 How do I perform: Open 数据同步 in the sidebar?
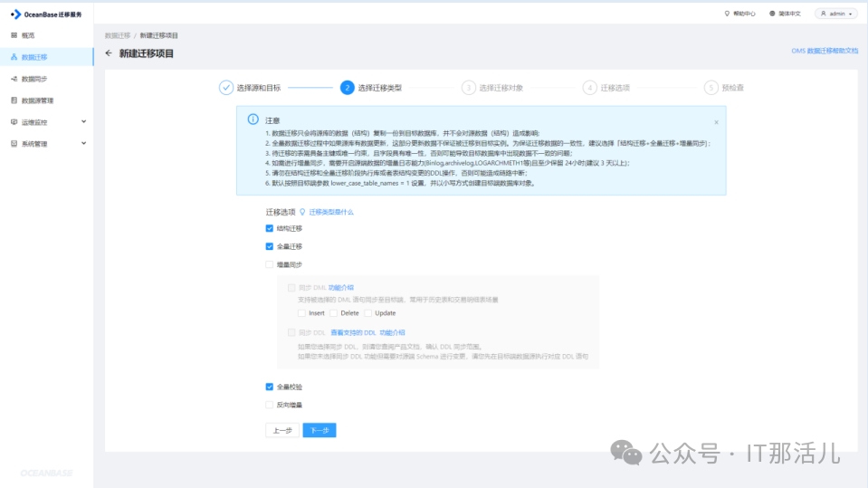point(34,79)
